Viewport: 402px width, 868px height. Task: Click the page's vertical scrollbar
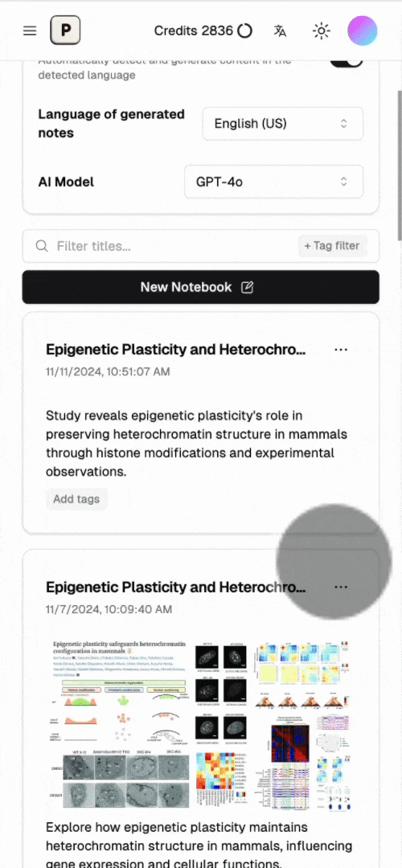pos(400,166)
